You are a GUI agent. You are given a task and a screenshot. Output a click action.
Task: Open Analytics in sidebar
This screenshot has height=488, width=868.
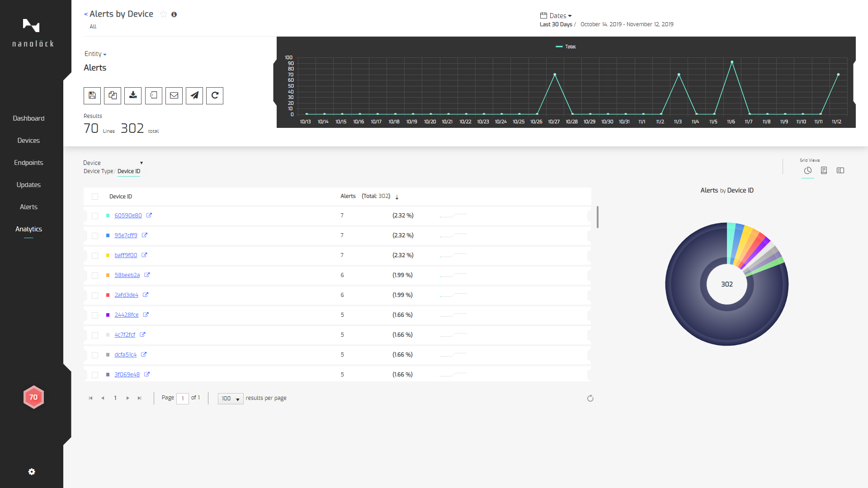click(x=28, y=229)
